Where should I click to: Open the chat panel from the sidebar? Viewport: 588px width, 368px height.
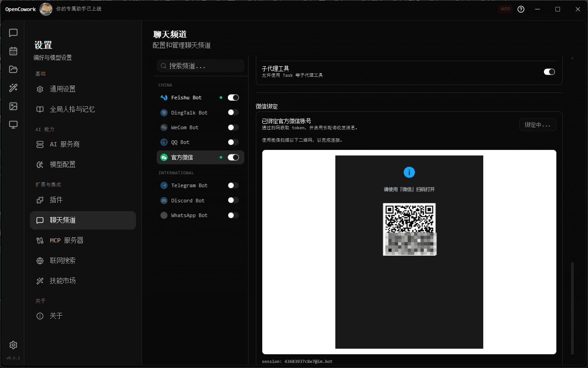coord(13,33)
